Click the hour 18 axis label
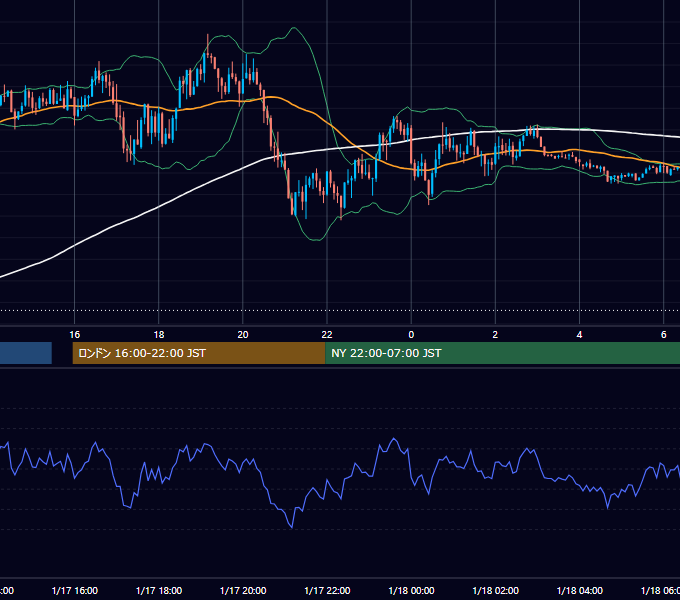 (159, 335)
